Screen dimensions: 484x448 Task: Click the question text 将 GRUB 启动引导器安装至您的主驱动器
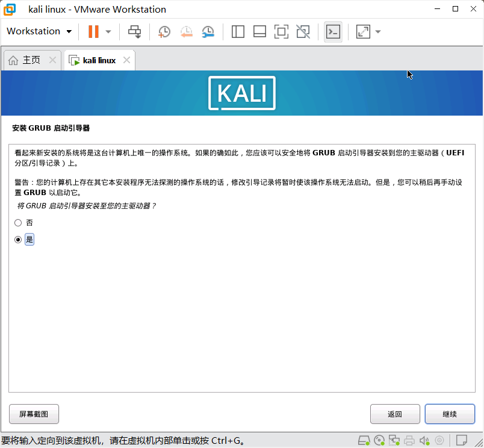(x=87, y=205)
